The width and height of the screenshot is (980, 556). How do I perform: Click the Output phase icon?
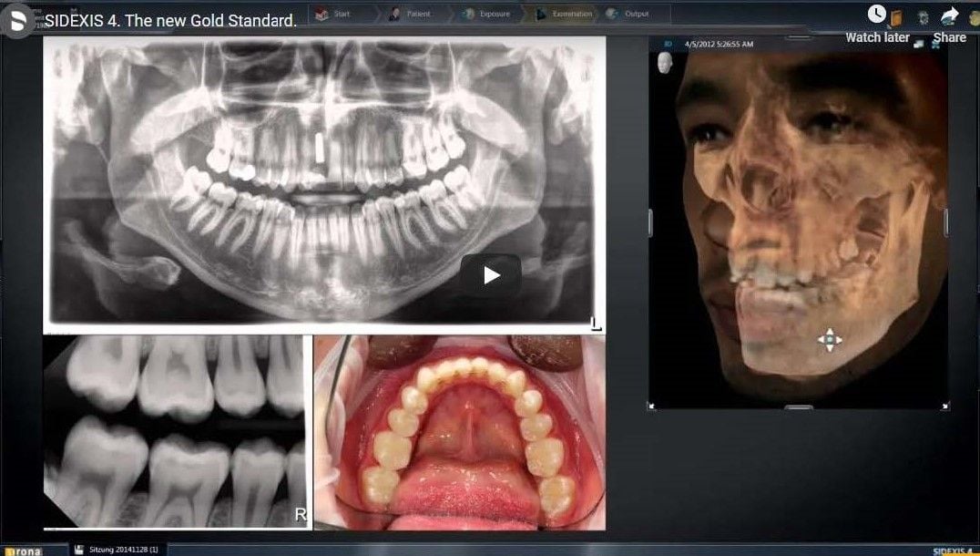[x=612, y=15]
